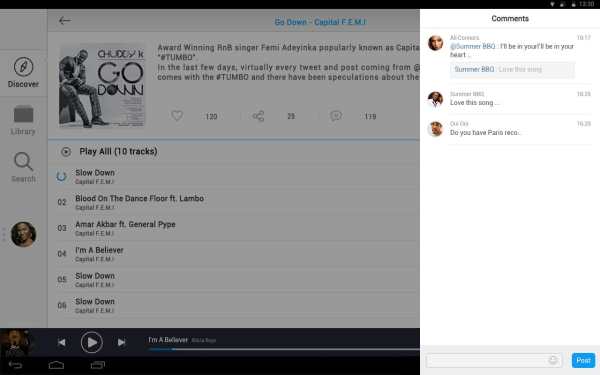Image resolution: width=600 pixels, height=375 pixels.
Task: Tap Android back navigation button
Action: point(15,365)
